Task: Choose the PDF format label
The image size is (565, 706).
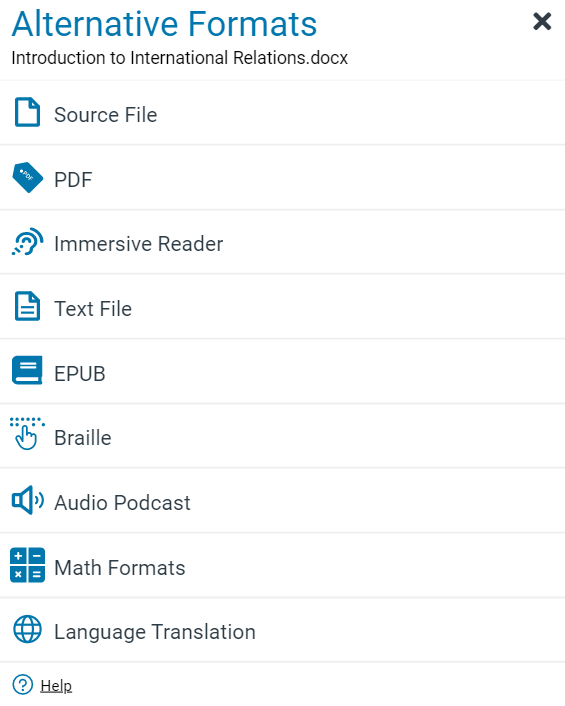Action: tap(73, 180)
